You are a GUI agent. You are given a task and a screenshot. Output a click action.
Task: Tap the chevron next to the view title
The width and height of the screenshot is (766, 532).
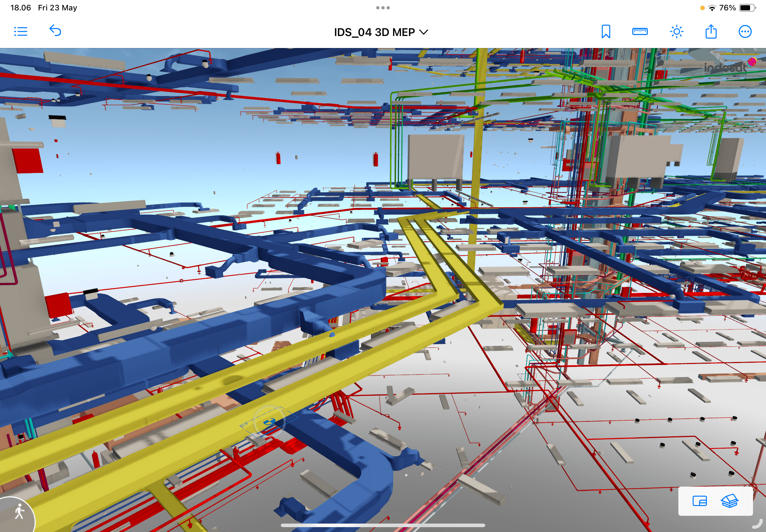pos(424,32)
